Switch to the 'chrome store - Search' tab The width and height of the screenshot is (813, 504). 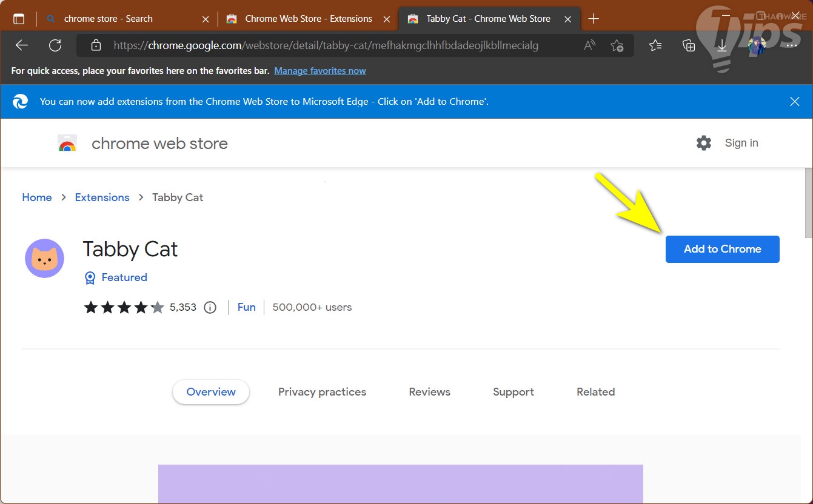coord(108,19)
